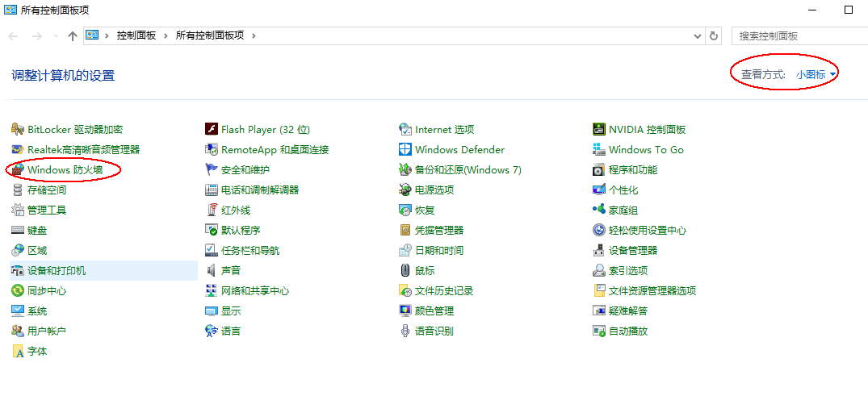Image resolution: width=868 pixels, height=396 pixels.
Task: Click the Flash Player (32 位) icon
Action: point(212,130)
